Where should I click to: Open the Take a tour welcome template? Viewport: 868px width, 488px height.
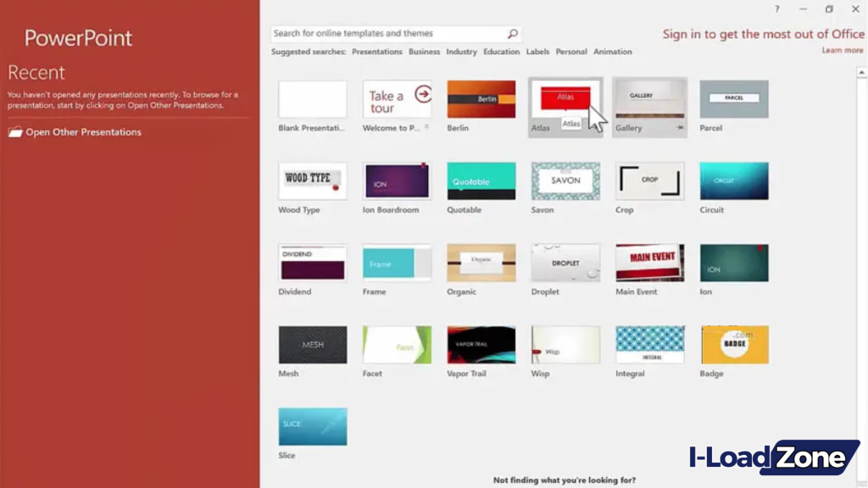[x=396, y=97]
